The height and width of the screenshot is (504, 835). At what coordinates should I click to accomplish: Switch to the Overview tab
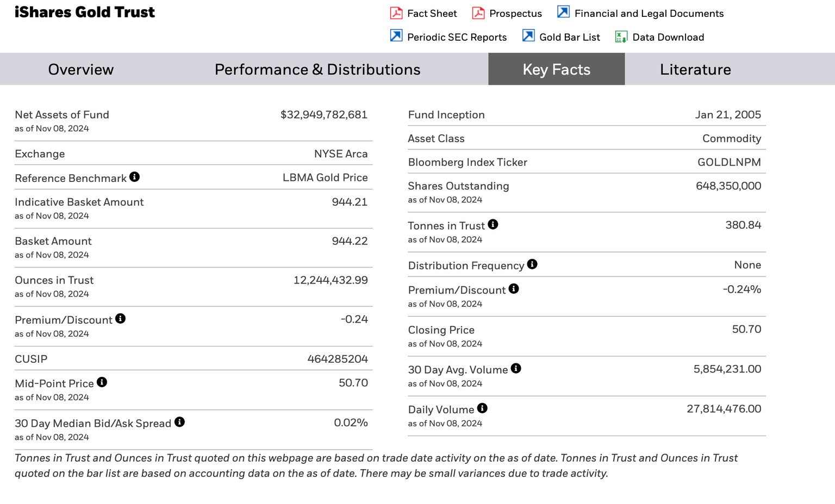(x=81, y=70)
